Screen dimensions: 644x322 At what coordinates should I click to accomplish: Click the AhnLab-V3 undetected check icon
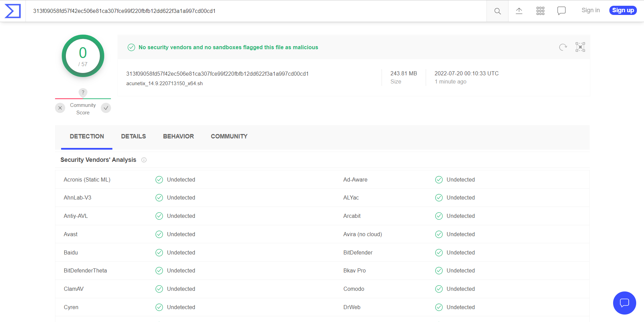159,197
